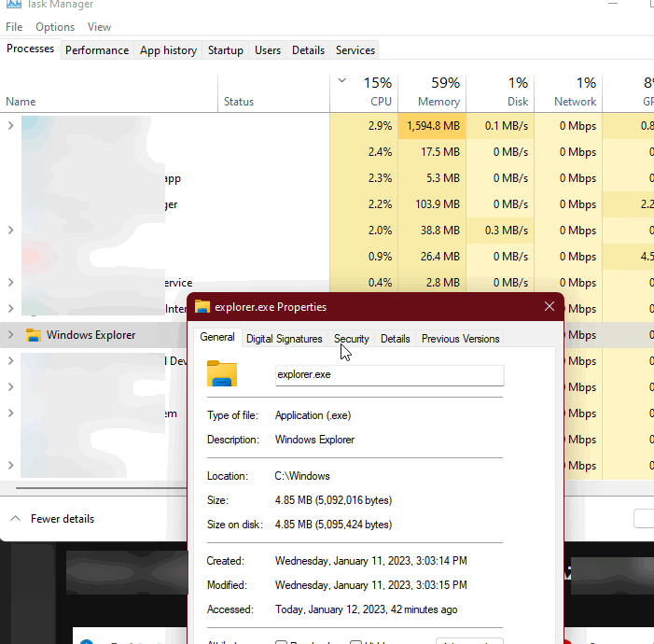Viewport: 654px width, 644px height.
Task: Expand the process row using 2.8 MB memory
Action: [11, 283]
